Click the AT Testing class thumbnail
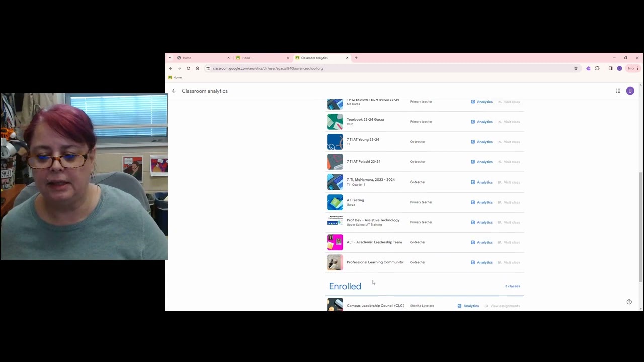Viewport: 644px width, 362px height. tap(335, 202)
